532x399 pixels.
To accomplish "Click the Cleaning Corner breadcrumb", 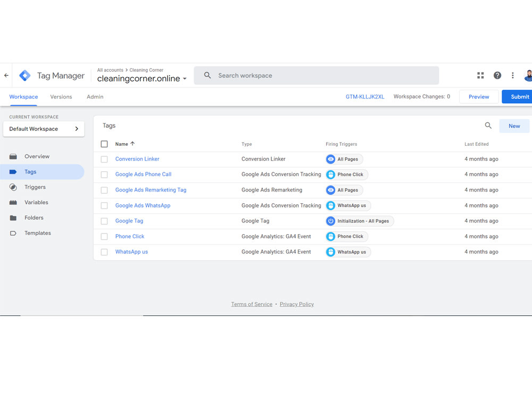I will coord(146,70).
